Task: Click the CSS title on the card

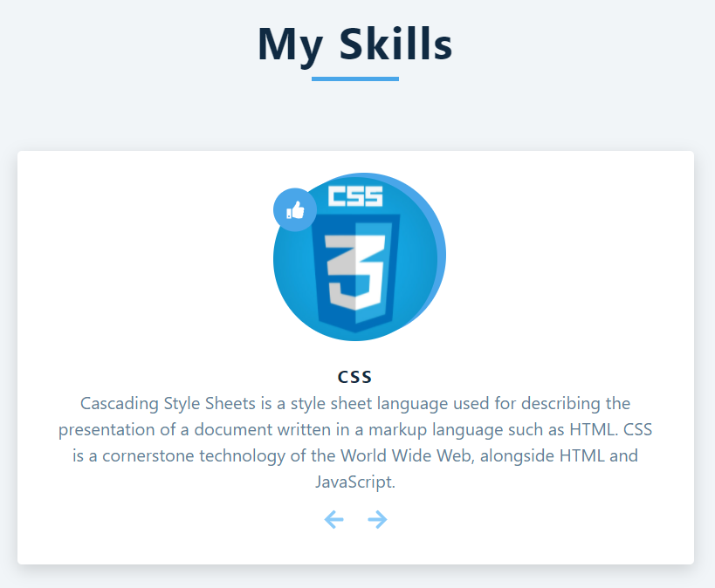Action: tap(354, 376)
